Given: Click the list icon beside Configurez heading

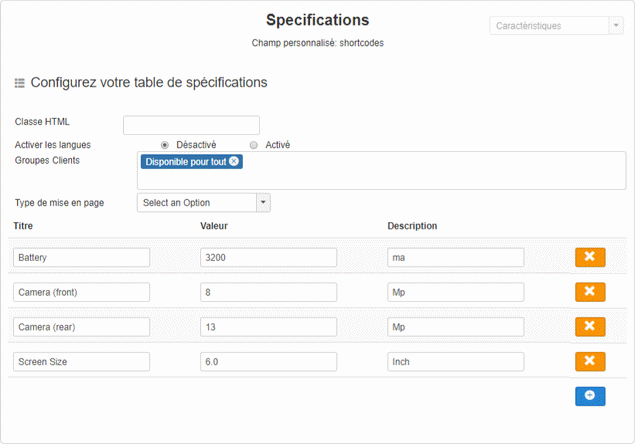Looking at the screenshot, I should coord(19,83).
